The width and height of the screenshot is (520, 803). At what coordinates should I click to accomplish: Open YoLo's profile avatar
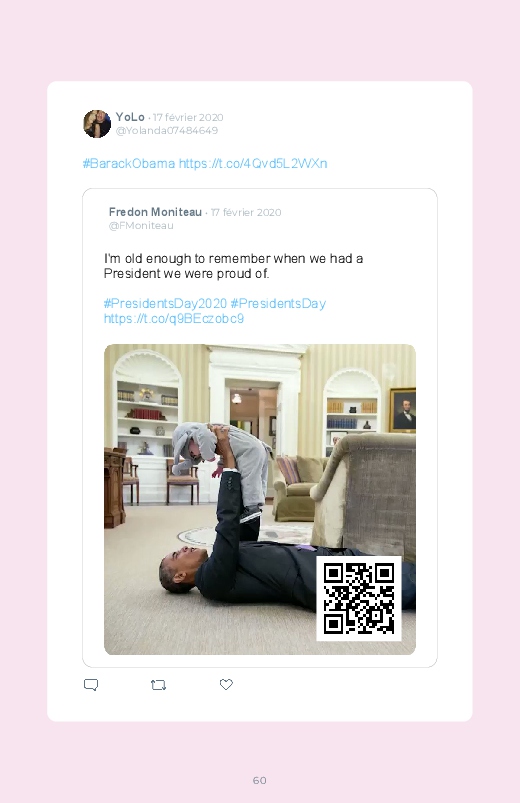click(97, 123)
